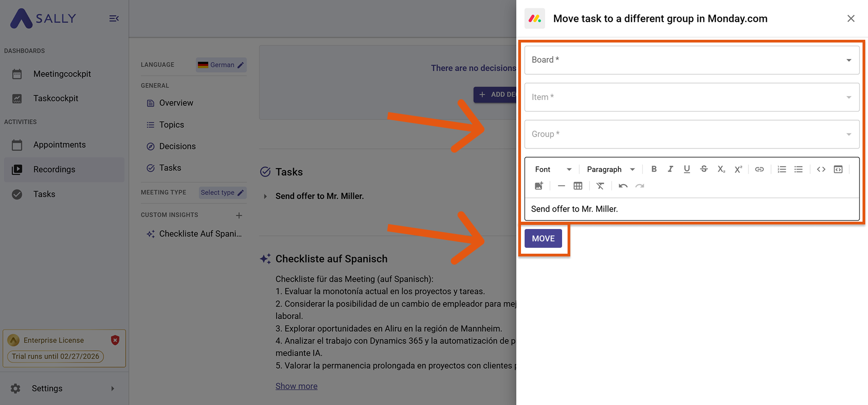Click the MOVE button
868x405 pixels.
543,239
